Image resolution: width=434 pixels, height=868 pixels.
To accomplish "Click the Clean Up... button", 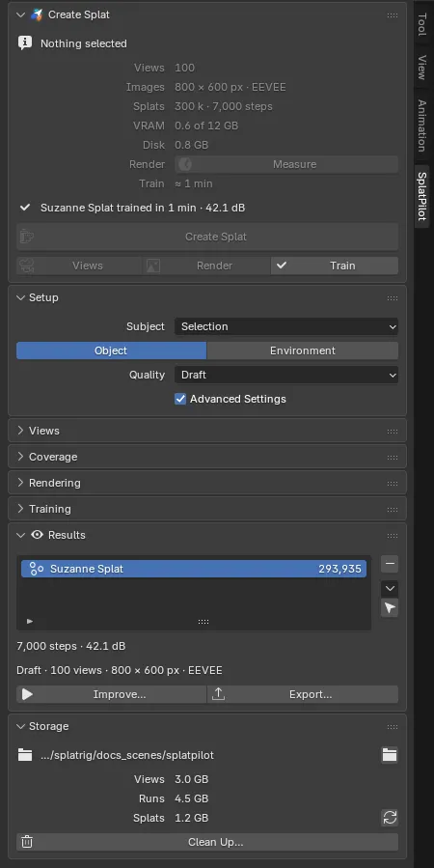I will 207,842.
